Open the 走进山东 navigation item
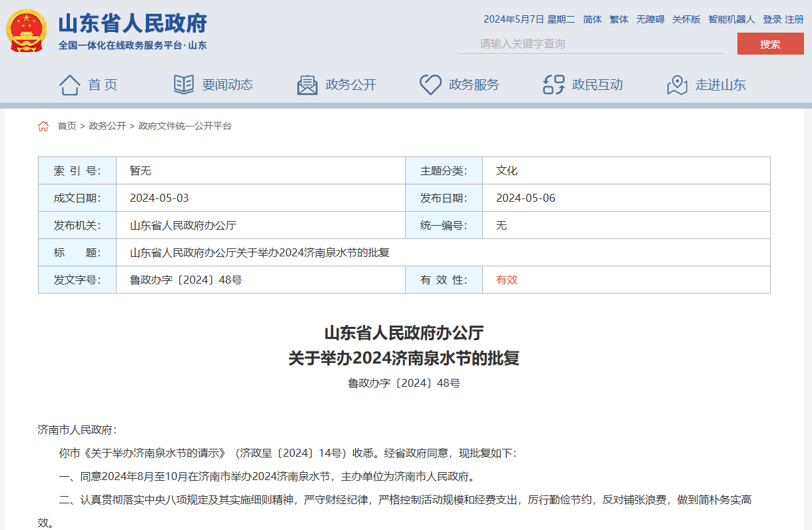The height and width of the screenshot is (530, 812). pyautogui.click(x=721, y=85)
